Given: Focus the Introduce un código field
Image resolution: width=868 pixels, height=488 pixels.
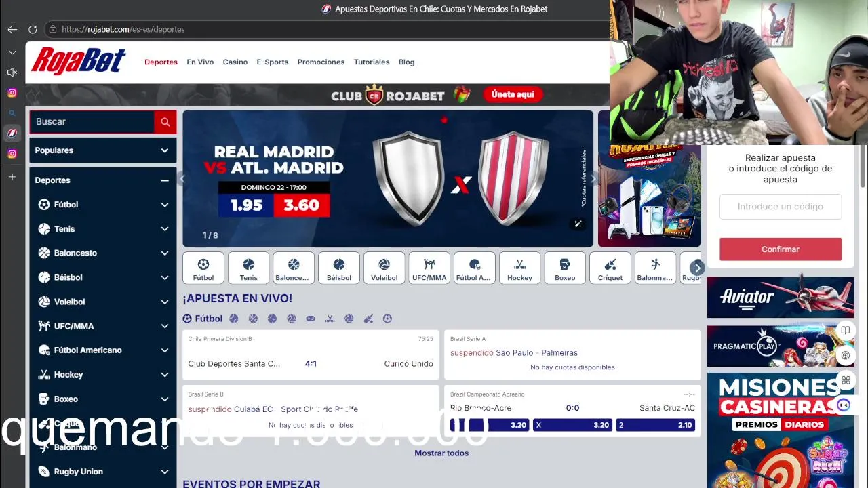Looking at the screenshot, I should click(x=781, y=207).
